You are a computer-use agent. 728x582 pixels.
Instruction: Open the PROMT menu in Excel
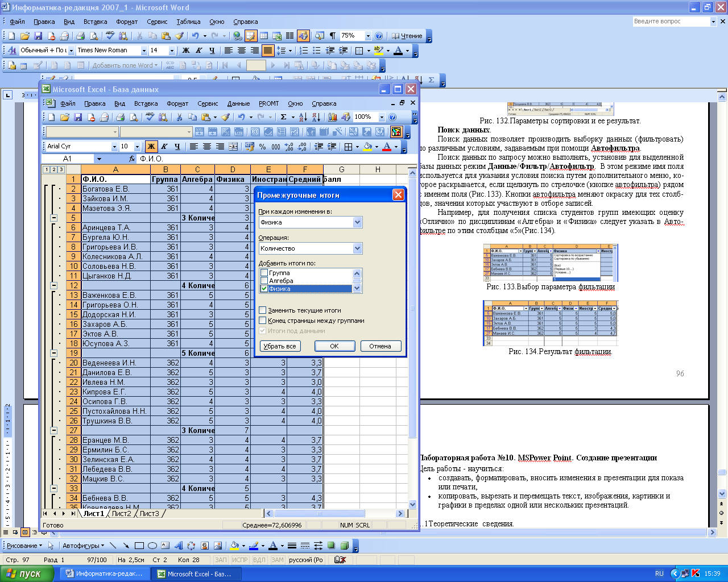(269, 103)
